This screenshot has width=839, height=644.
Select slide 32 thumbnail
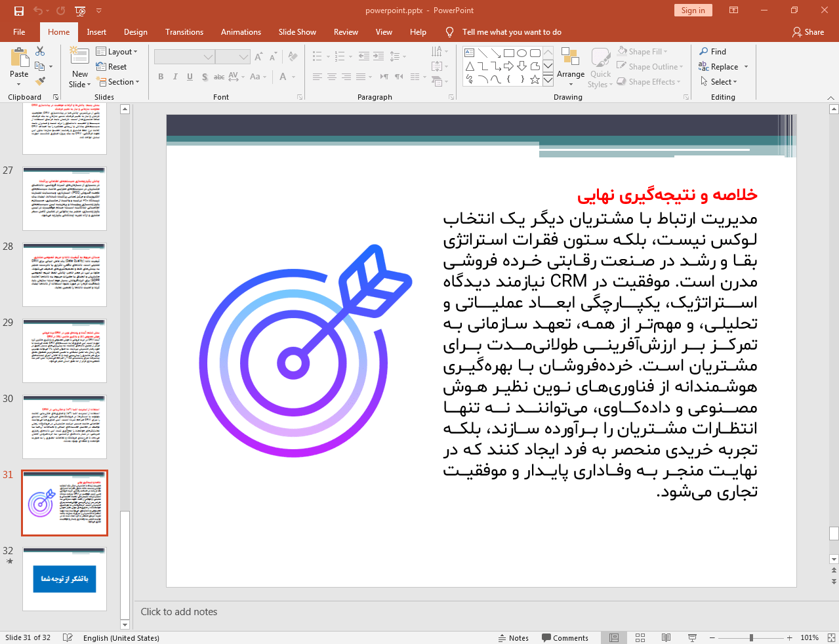coord(64,579)
